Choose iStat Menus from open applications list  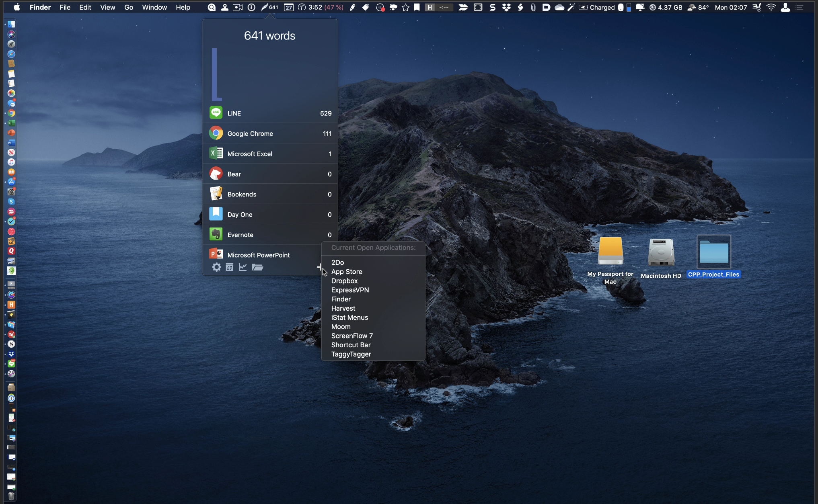373,318
